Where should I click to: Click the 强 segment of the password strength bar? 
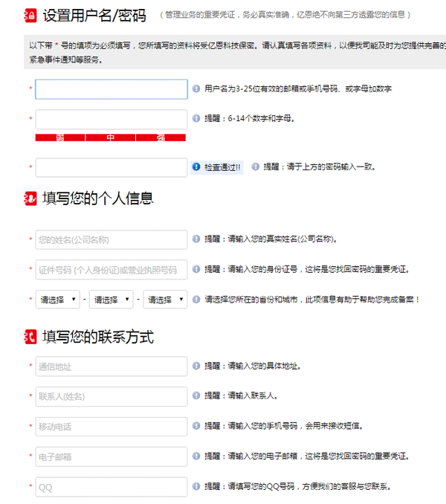pos(161,138)
